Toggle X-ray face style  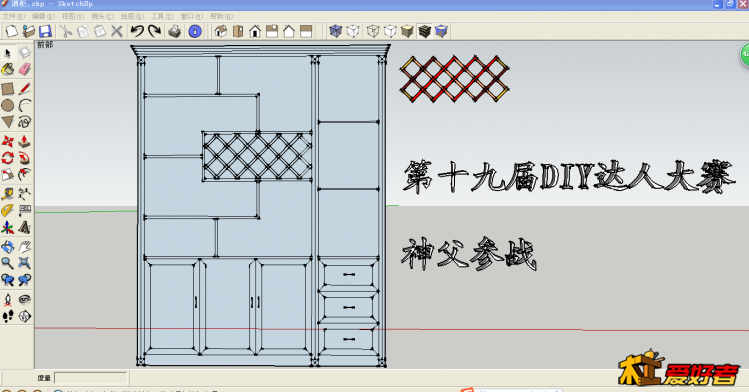[336, 32]
